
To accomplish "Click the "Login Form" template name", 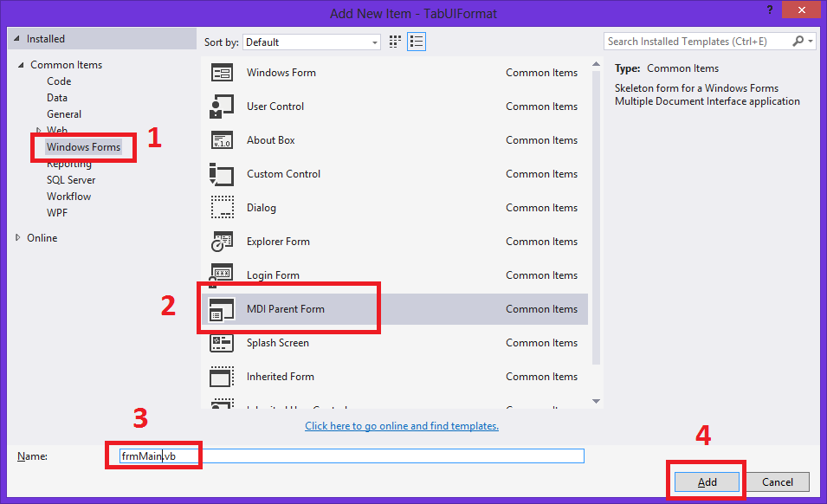I will [x=273, y=275].
